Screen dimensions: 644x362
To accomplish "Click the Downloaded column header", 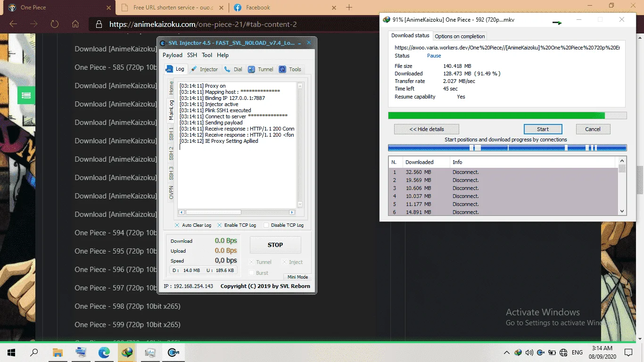I will pyautogui.click(x=426, y=162).
